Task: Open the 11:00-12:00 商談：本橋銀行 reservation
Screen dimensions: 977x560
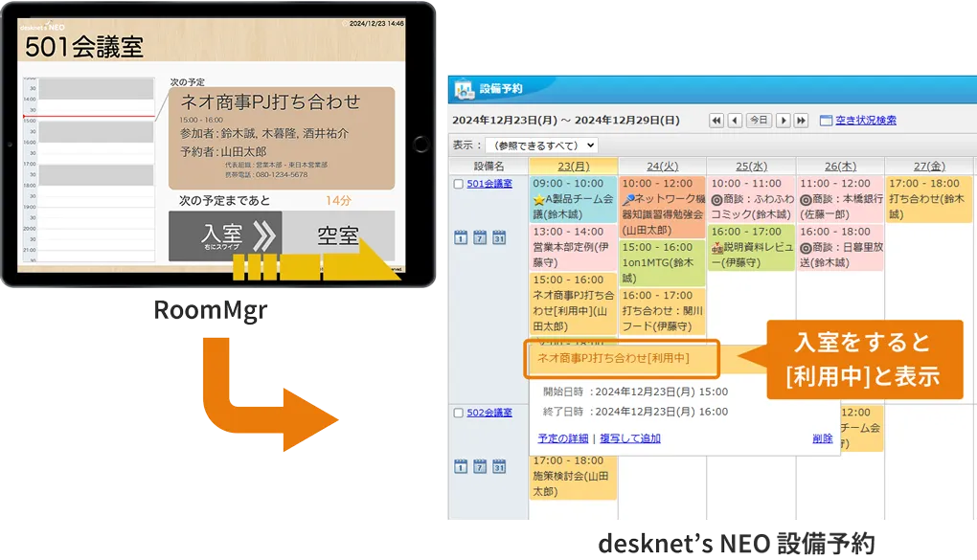Action: pyautogui.click(x=841, y=199)
